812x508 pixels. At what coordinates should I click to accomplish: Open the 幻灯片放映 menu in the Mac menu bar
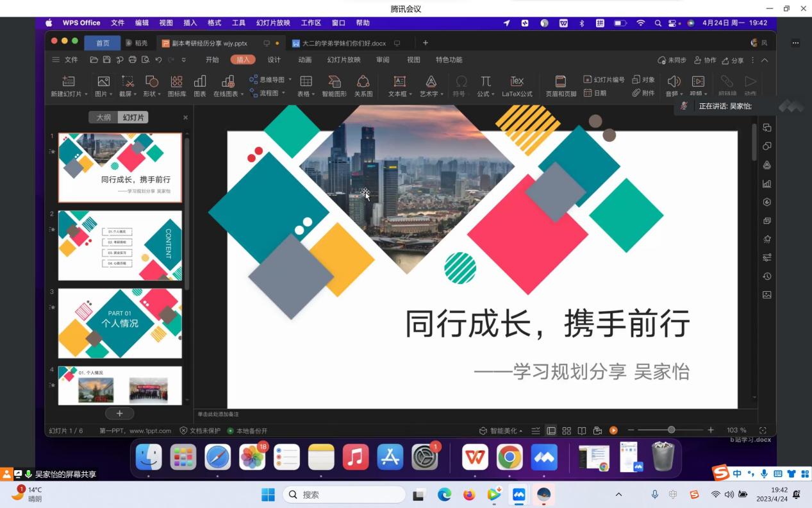(x=273, y=22)
